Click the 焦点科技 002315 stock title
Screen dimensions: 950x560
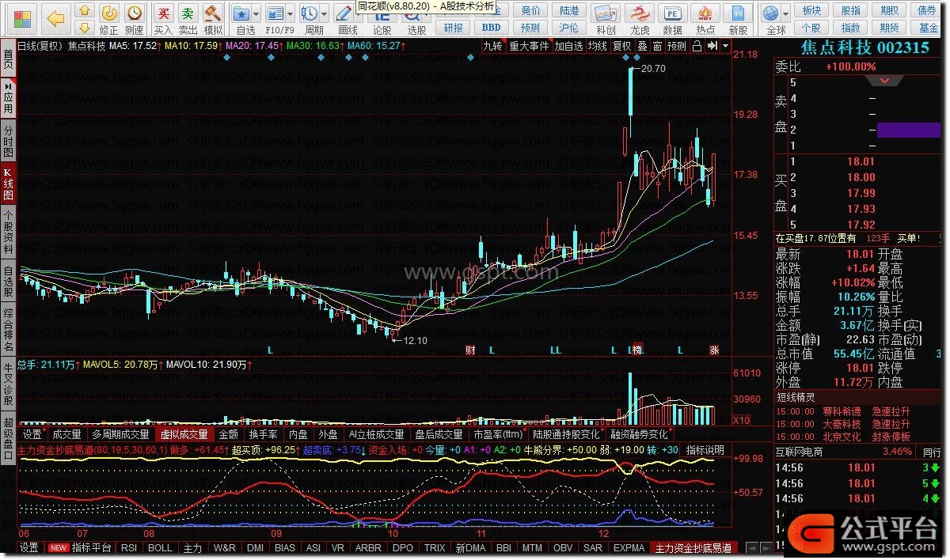coord(864,47)
